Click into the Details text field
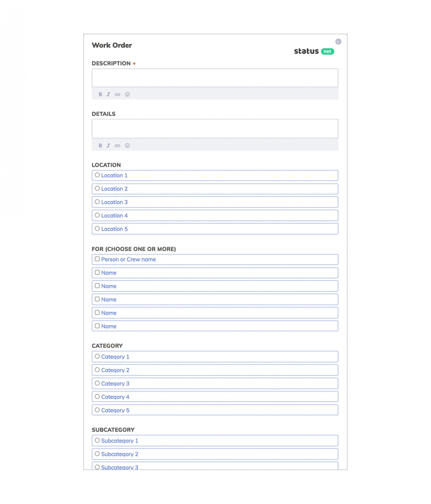Image resolution: width=431 pixels, height=504 pixels. pos(215,129)
